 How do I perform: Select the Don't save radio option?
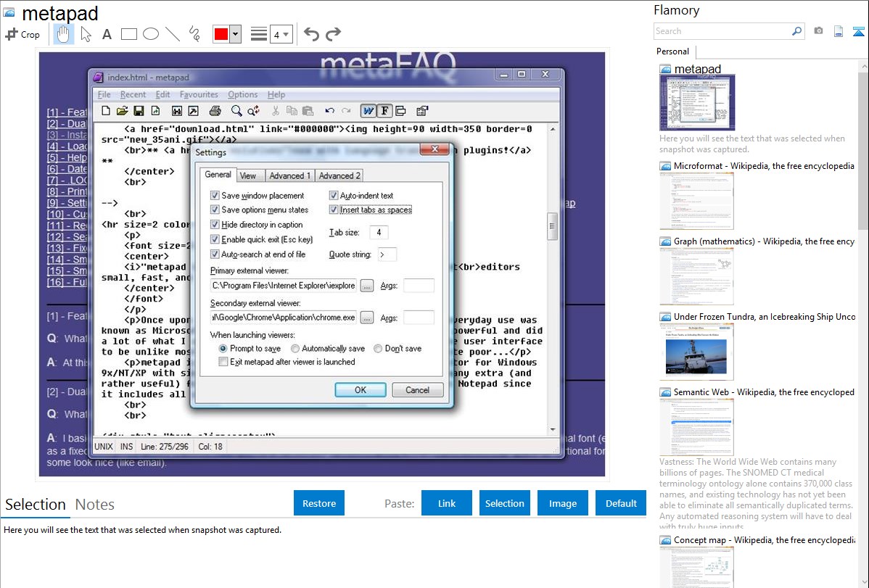click(x=377, y=349)
